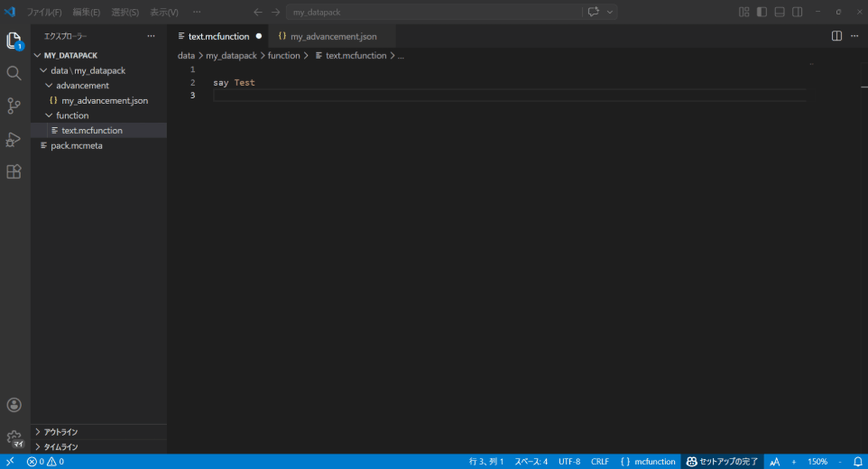The image size is (868, 469).
Task: Click the say command on line 2
Action: click(221, 82)
